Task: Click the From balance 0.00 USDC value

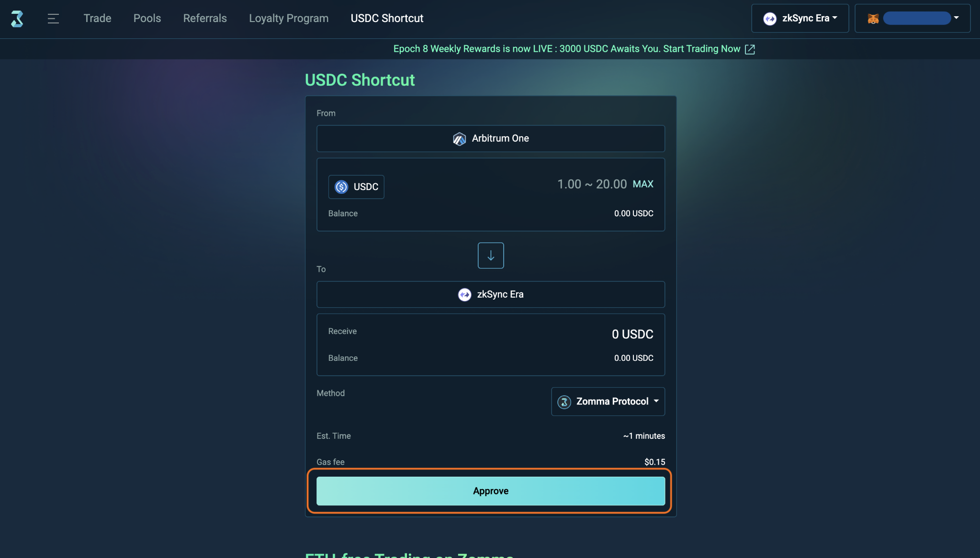Action: pyautogui.click(x=633, y=213)
